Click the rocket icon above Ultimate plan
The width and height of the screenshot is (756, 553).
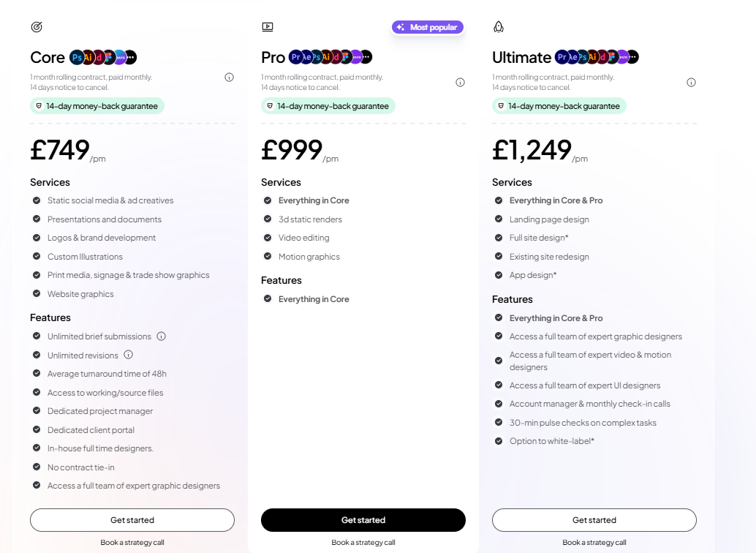499,27
